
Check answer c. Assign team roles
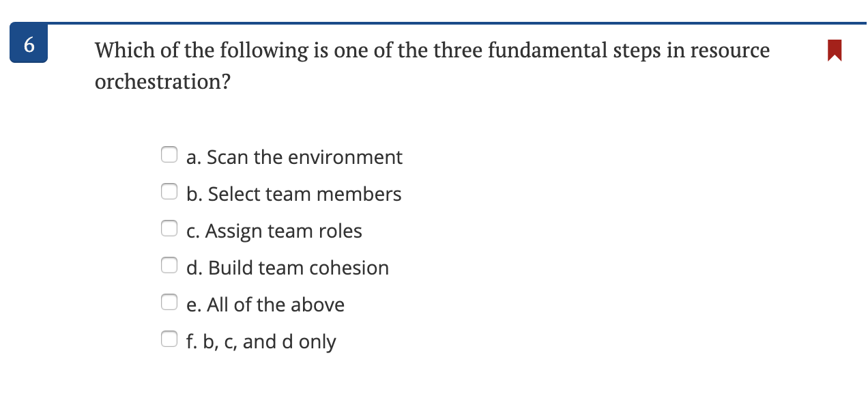tap(169, 228)
